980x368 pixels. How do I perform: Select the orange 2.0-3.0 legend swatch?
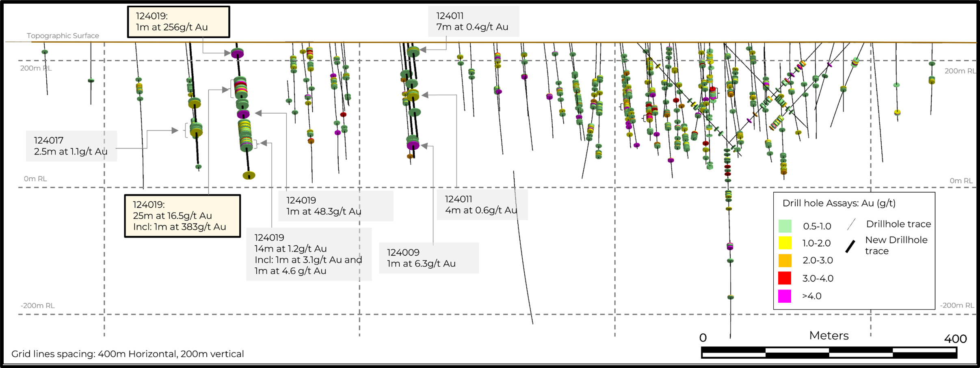[x=785, y=260]
